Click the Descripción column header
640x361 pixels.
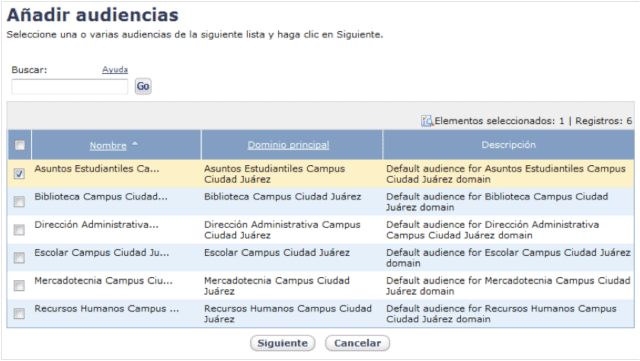point(509,145)
